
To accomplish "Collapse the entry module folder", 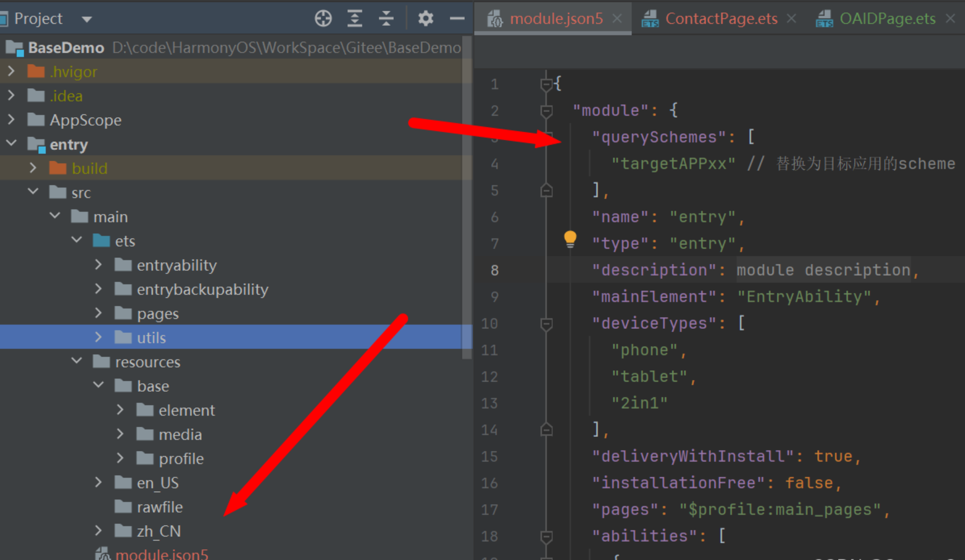I will click(x=11, y=143).
